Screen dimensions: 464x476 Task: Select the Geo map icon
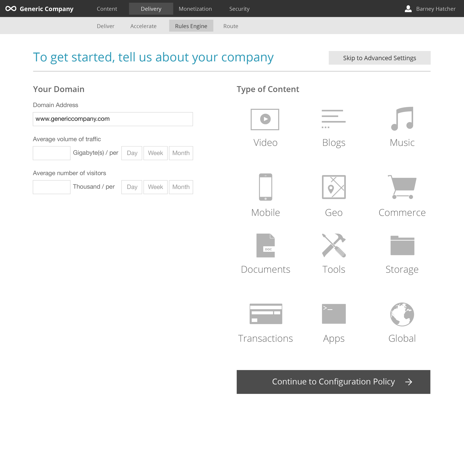[334, 187]
